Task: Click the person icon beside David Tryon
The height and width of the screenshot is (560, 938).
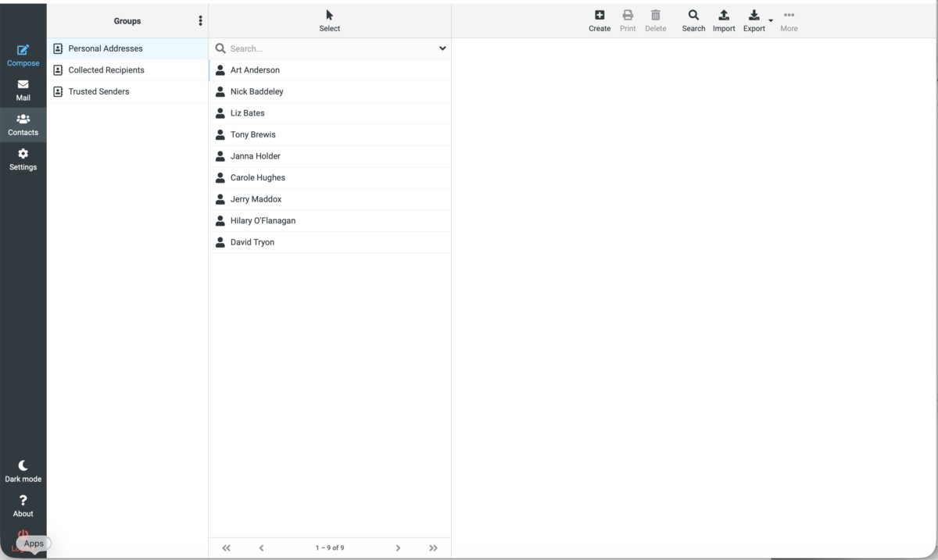Action: click(x=220, y=242)
